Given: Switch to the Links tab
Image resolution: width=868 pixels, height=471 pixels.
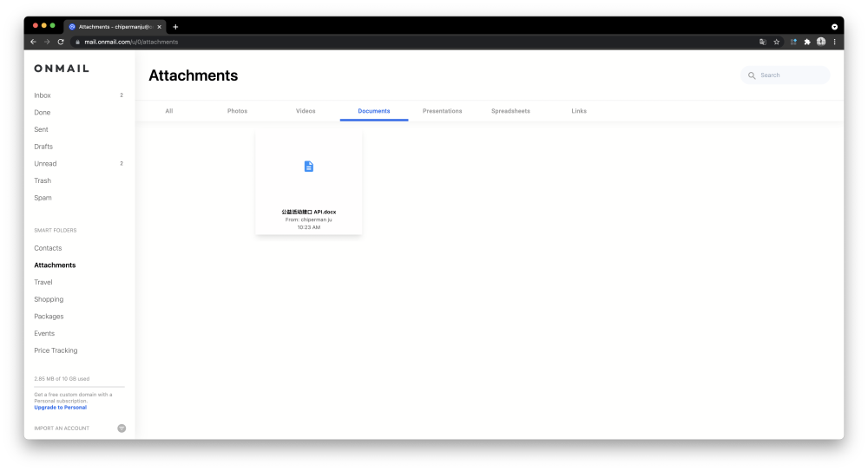Looking at the screenshot, I should (x=579, y=111).
